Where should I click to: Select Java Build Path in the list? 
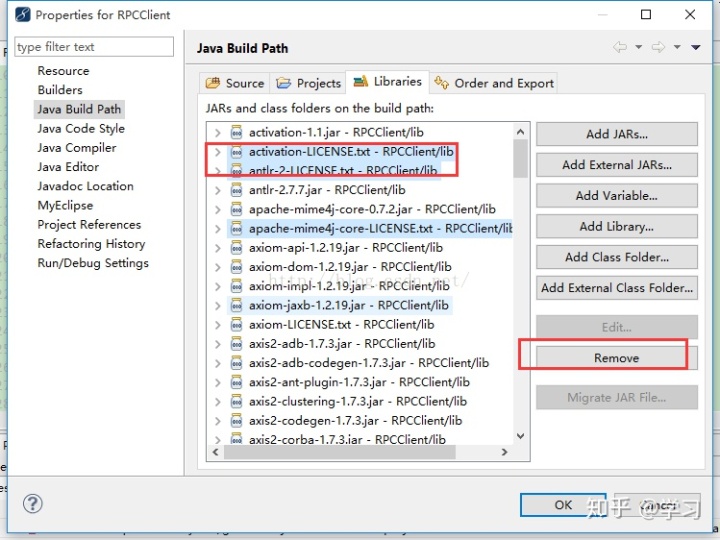pyautogui.click(x=79, y=109)
